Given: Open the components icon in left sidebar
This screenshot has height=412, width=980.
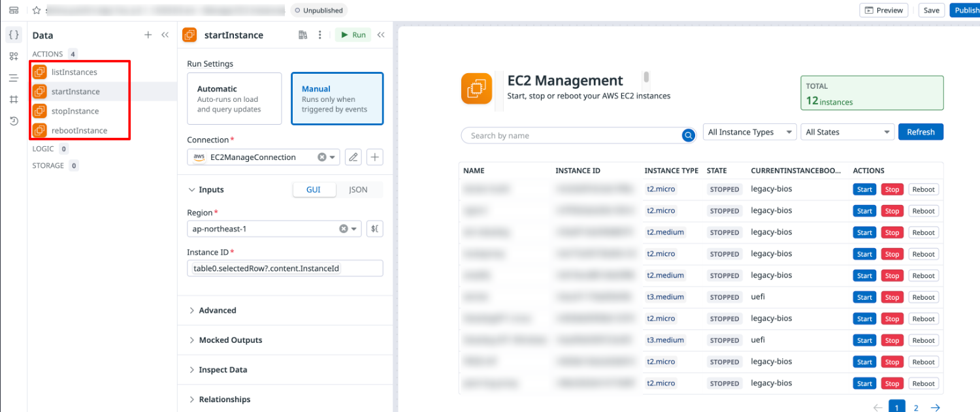Looking at the screenshot, I should pyautogui.click(x=14, y=56).
